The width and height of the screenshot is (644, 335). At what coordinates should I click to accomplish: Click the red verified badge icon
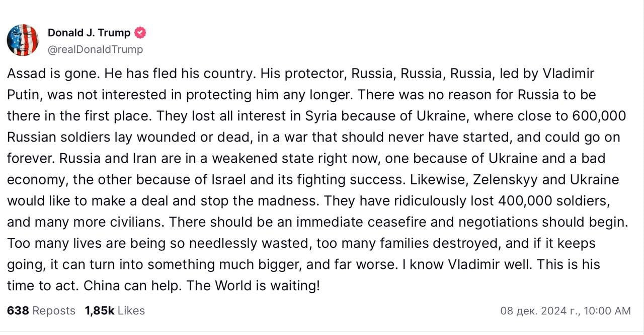(140, 33)
